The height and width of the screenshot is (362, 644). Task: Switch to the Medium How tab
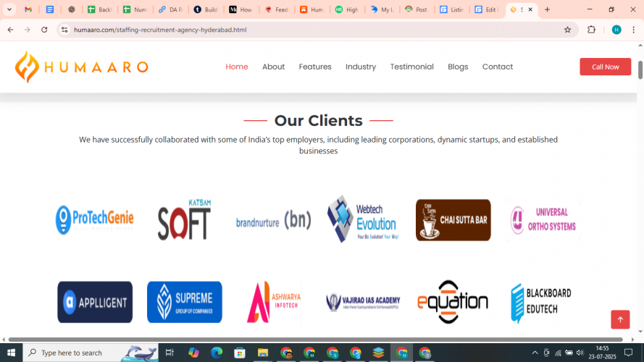[x=241, y=9]
